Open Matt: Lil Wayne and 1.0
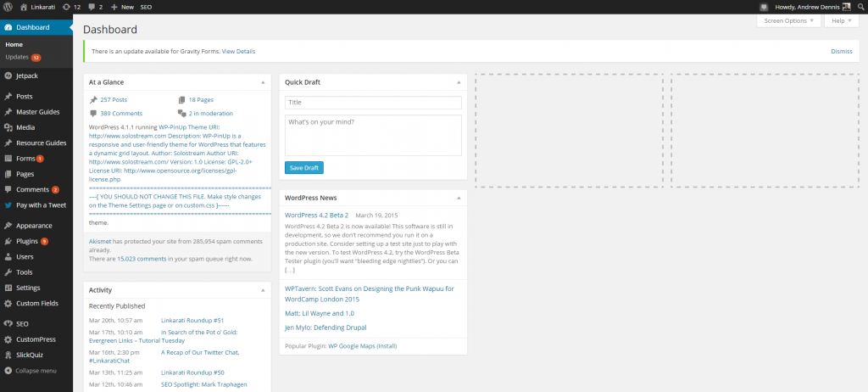Image resolution: width=868 pixels, height=392 pixels. click(320, 313)
